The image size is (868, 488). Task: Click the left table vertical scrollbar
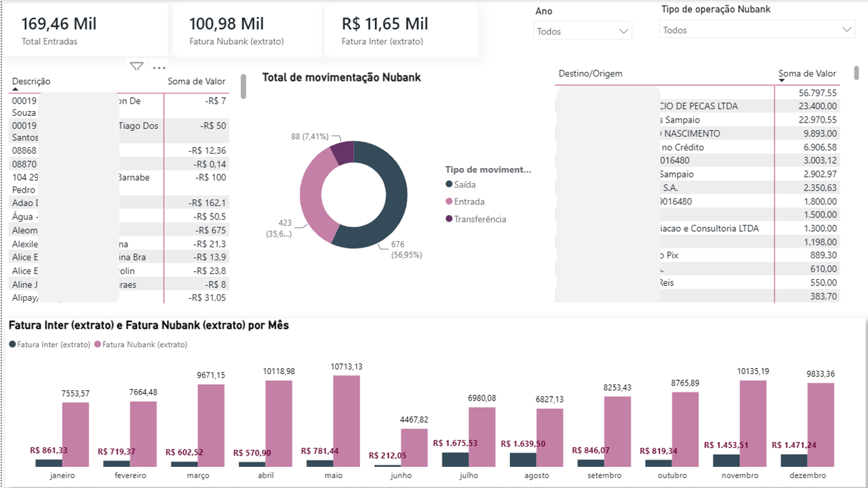tap(243, 87)
